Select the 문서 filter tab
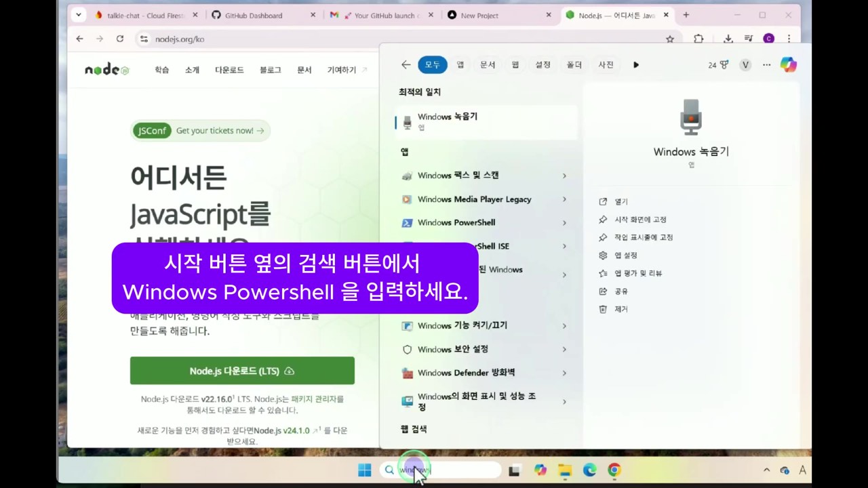Screen dimensions: 868x488 click(x=488, y=65)
